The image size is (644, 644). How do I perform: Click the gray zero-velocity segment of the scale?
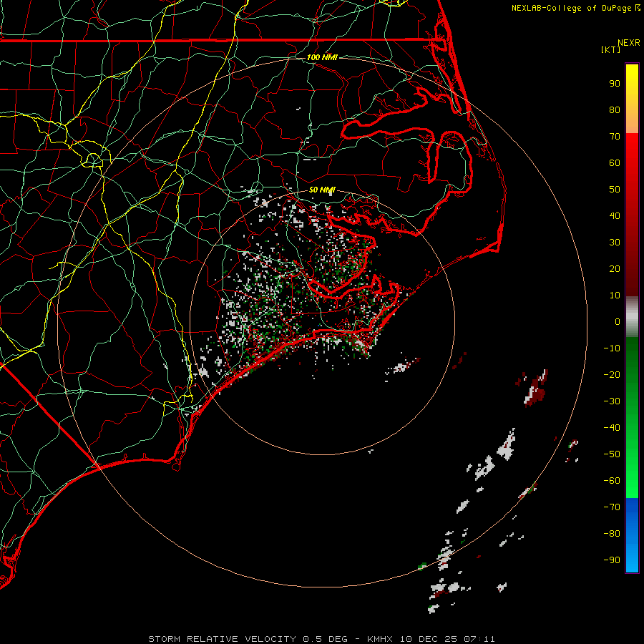coord(632,316)
